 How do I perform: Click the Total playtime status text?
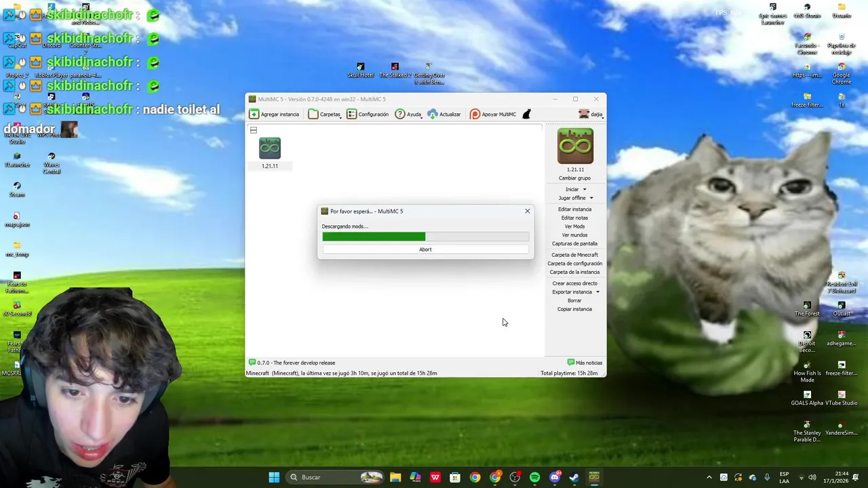569,373
